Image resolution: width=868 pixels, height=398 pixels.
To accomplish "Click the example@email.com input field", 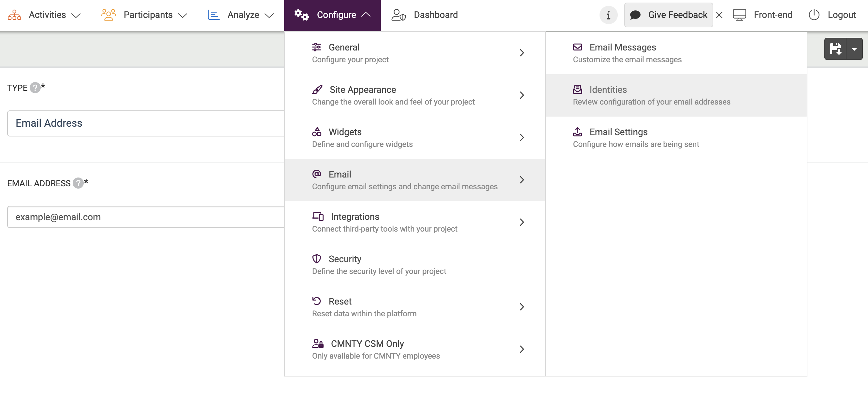I will click(x=146, y=217).
